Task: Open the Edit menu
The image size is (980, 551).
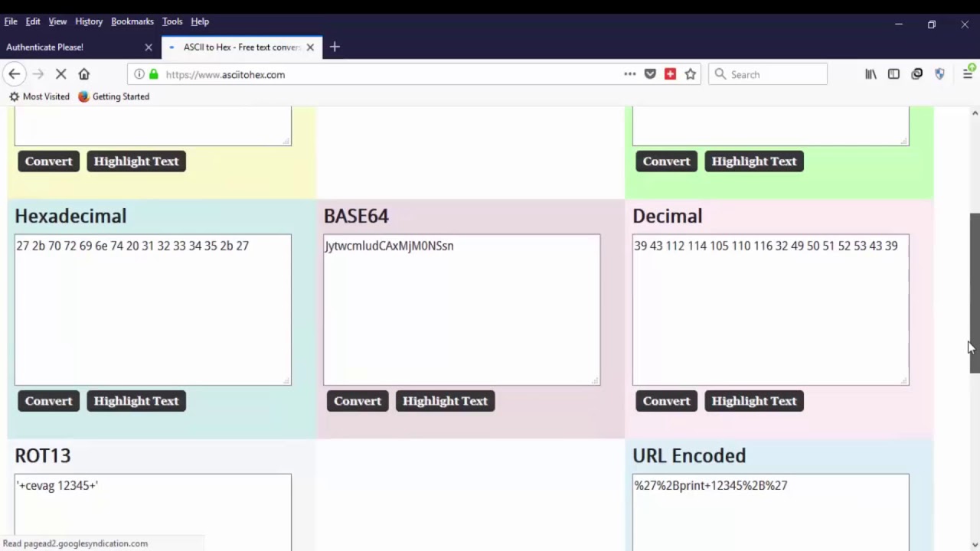Action: pyautogui.click(x=33, y=21)
